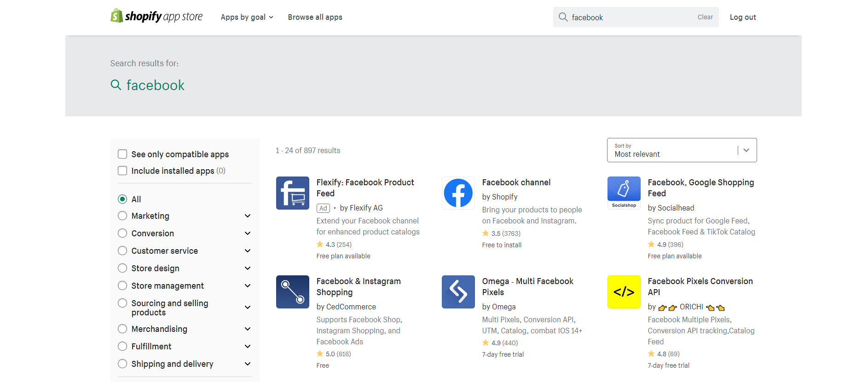Expand the Marketing category chevron
Image resolution: width=868 pixels, height=382 pixels.
(248, 216)
